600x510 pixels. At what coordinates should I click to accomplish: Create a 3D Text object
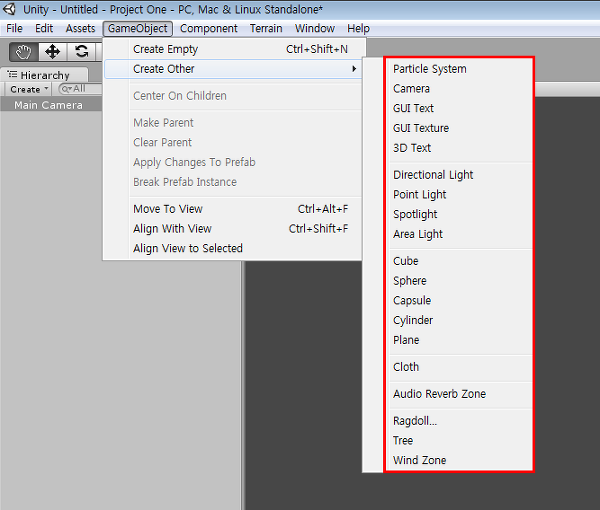coord(458,148)
